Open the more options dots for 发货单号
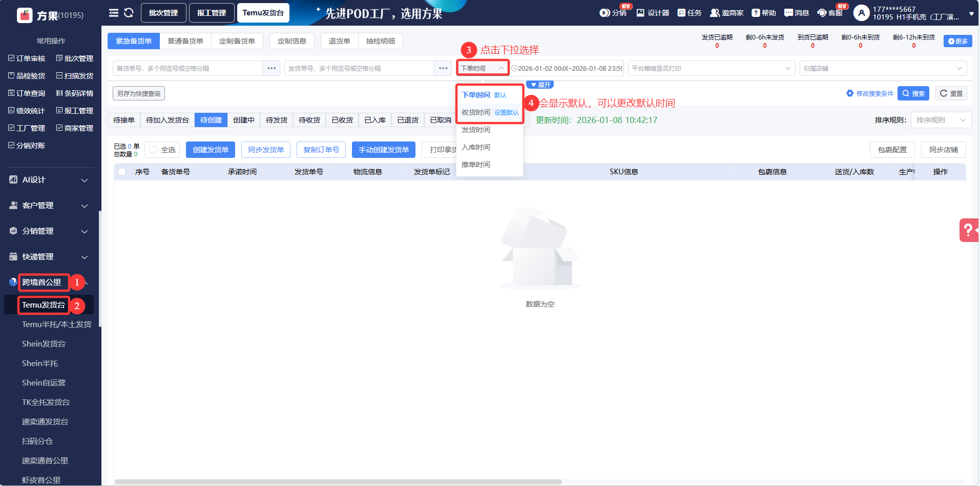Viewport: 980px width, 486px height. pyautogui.click(x=443, y=68)
